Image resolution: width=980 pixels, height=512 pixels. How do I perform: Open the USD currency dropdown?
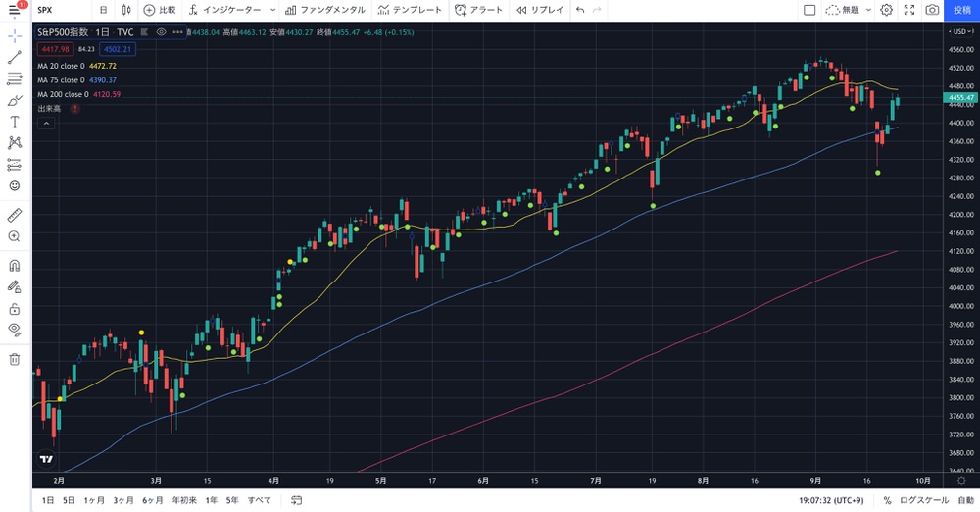click(960, 31)
